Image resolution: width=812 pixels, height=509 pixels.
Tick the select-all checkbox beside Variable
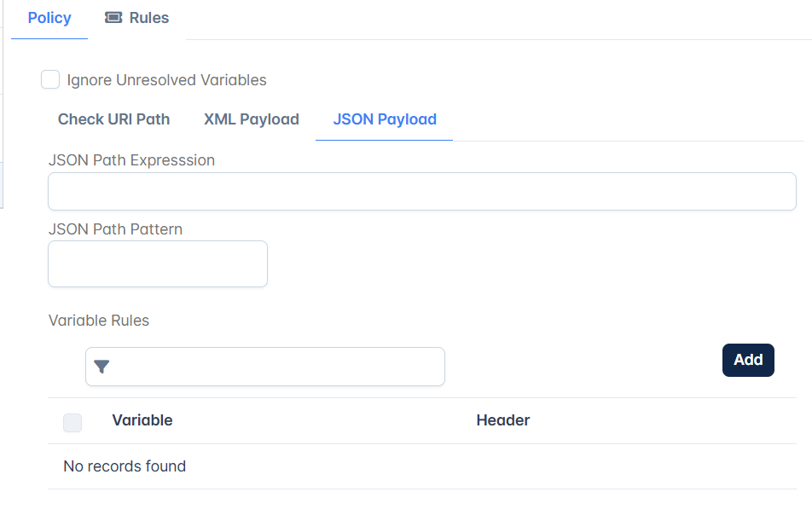click(x=72, y=423)
